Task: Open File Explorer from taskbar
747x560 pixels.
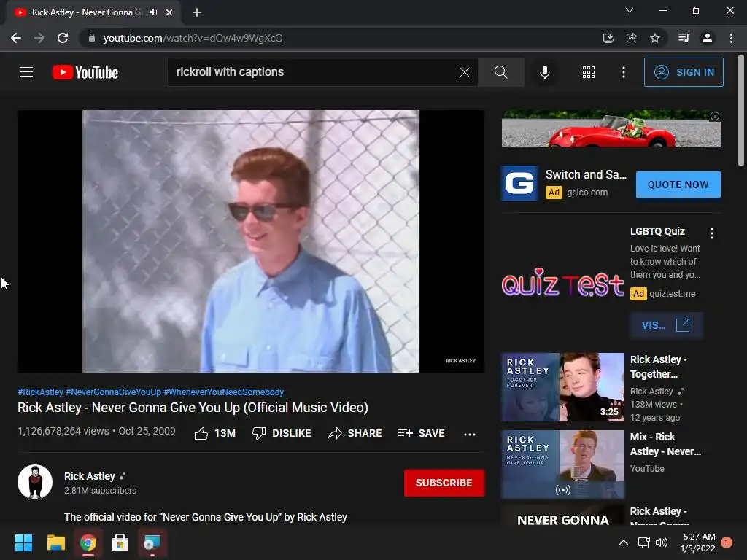Action: tap(55, 542)
